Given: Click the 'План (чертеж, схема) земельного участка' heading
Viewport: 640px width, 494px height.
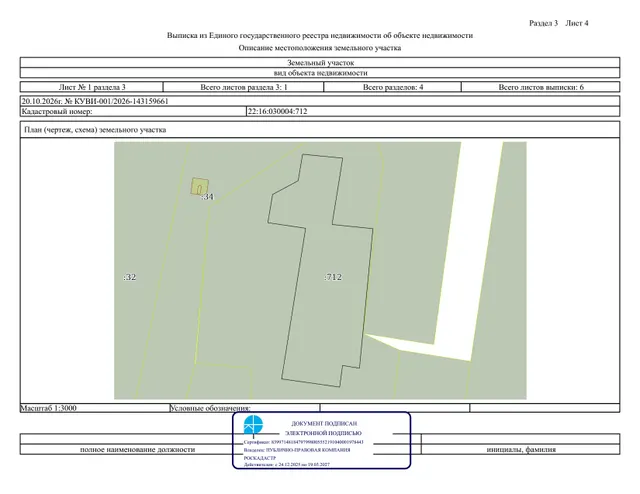Looking at the screenshot, I should [95, 130].
